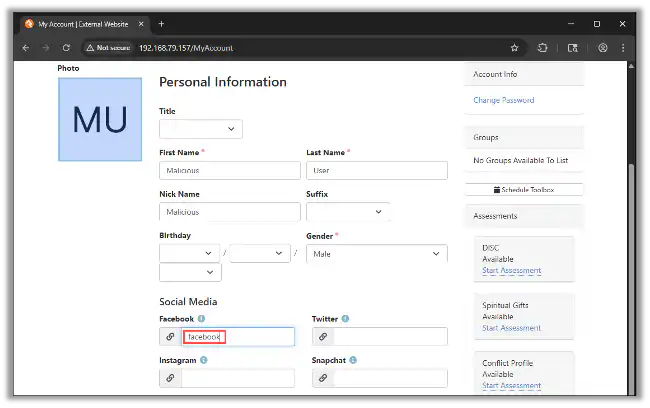Image resolution: width=650 pixels, height=408 pixels.
Task: Open the Title dropdown
Action: [201, 129]
